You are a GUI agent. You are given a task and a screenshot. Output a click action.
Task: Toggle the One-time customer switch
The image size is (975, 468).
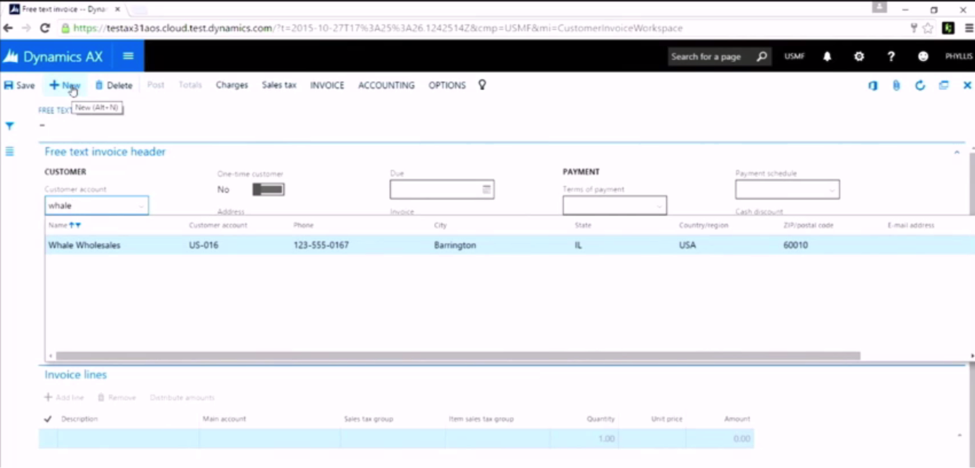click(x=269, y=190)
